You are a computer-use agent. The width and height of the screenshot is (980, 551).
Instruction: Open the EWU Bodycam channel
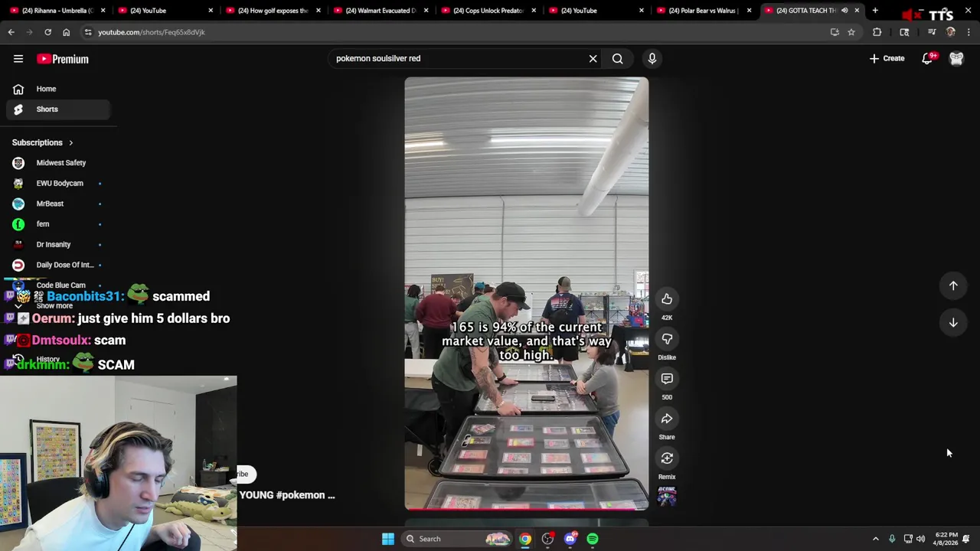(x=57, y=183)
